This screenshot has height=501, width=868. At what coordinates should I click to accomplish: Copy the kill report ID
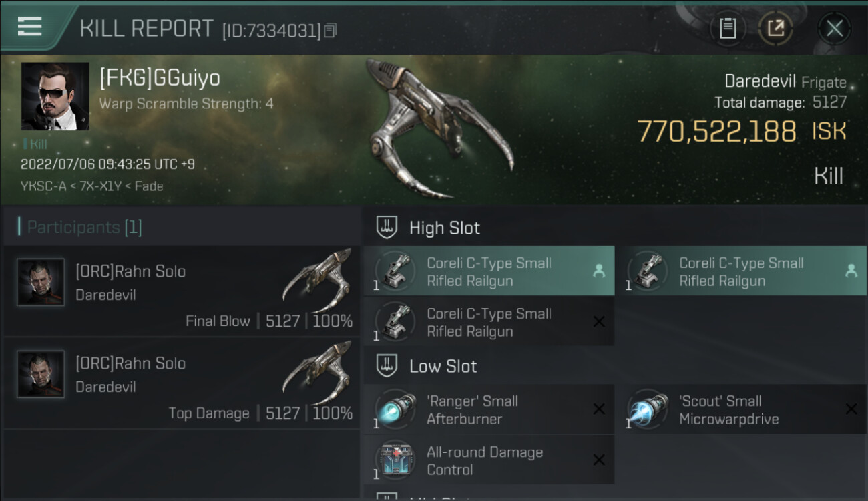[331, 31]
